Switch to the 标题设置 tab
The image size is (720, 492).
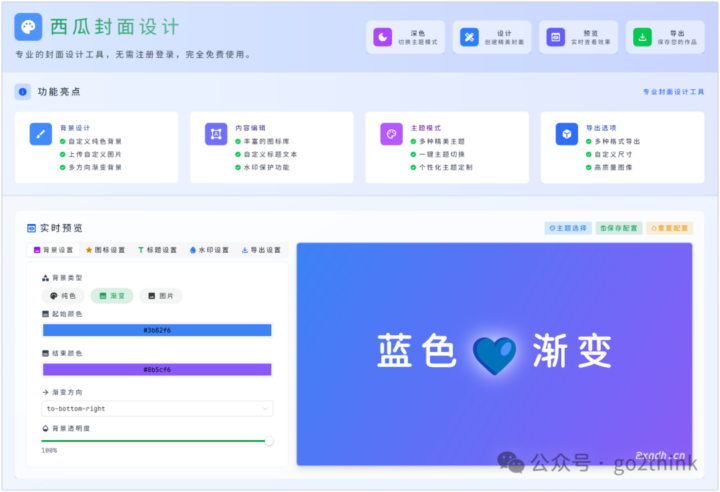coord(157,250)
